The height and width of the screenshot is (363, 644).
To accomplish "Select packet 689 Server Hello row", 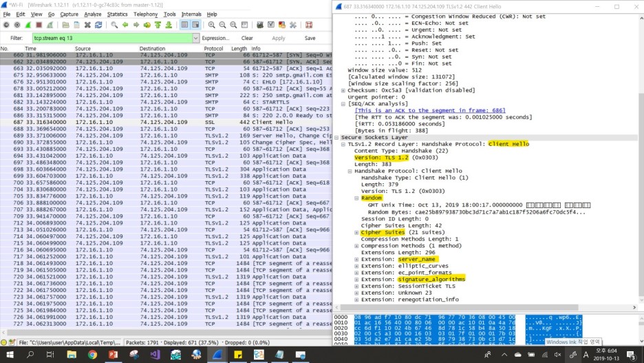I will coord(166,136).
